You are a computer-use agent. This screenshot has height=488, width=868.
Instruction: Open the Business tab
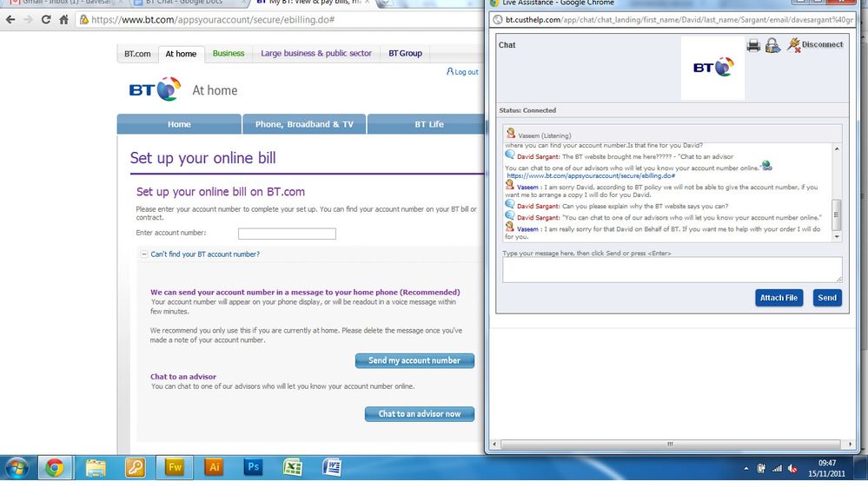[228, 54]
